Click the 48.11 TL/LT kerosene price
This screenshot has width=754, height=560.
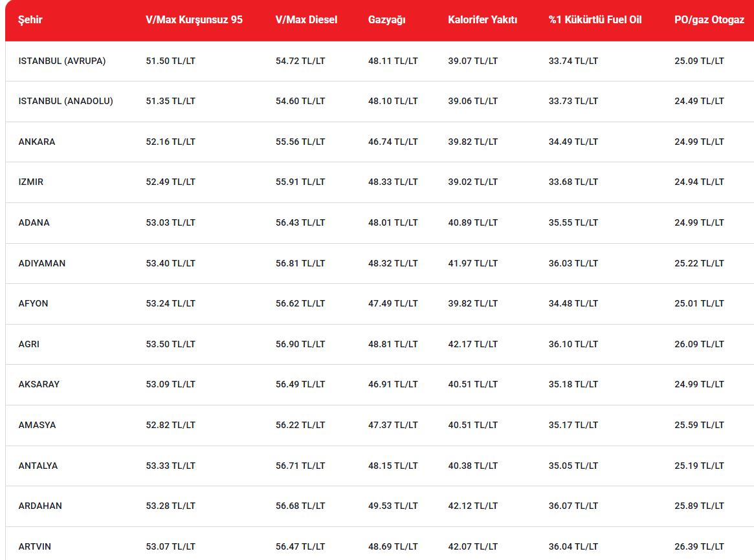[x=393, y=61]
